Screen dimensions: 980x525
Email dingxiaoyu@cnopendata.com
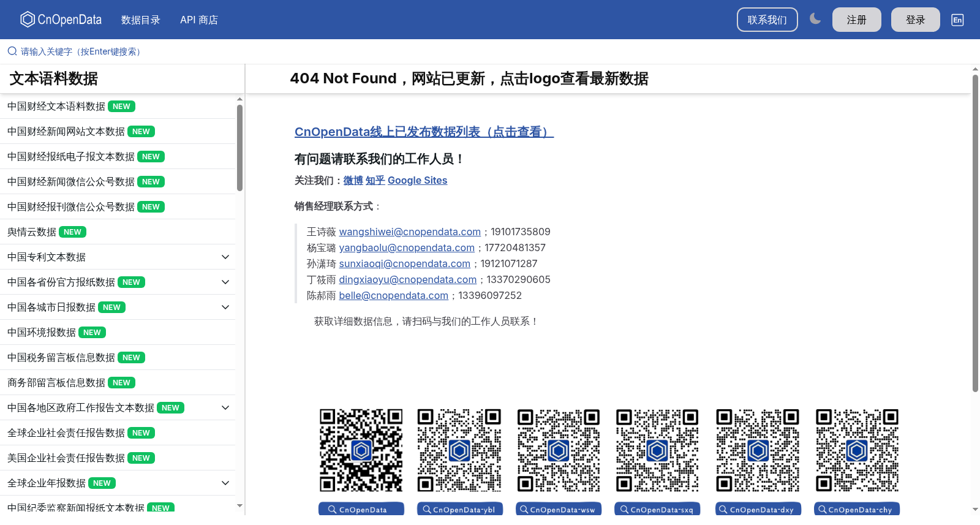point(408,279)
